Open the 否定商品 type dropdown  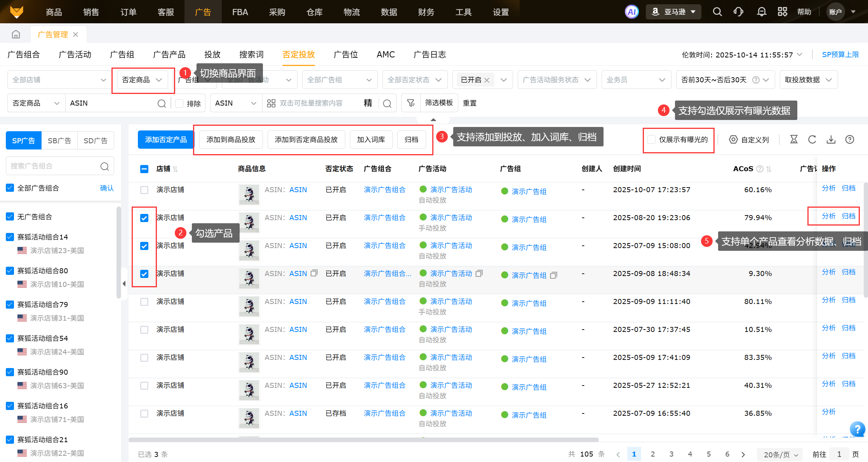[x=142, y=80]
